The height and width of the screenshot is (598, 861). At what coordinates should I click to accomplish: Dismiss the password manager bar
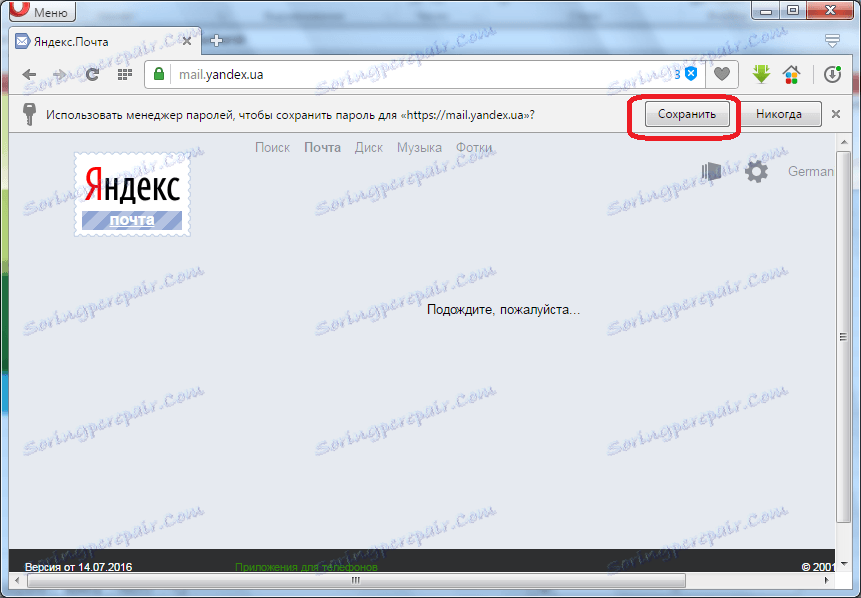click(x=836, y=114)
